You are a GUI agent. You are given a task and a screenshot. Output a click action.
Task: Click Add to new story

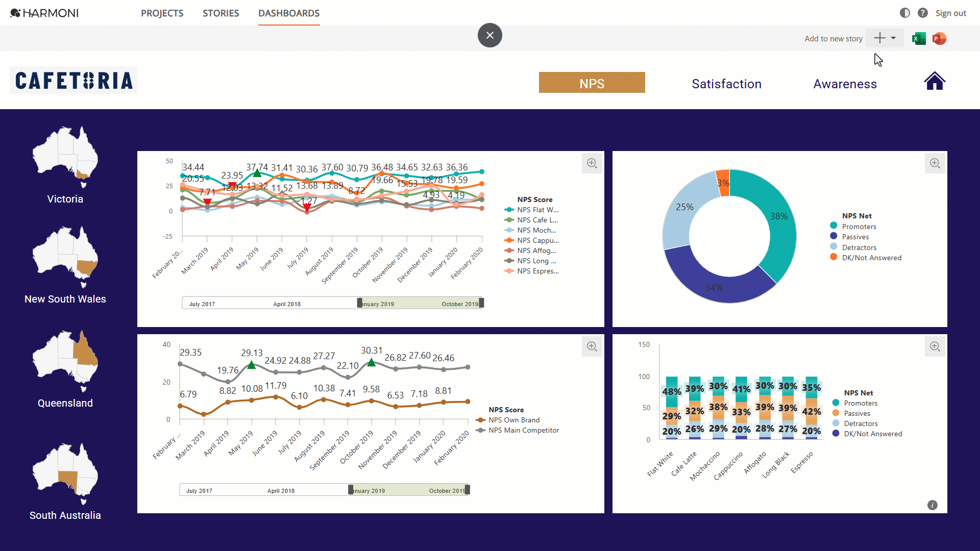[x=833, y=39]
